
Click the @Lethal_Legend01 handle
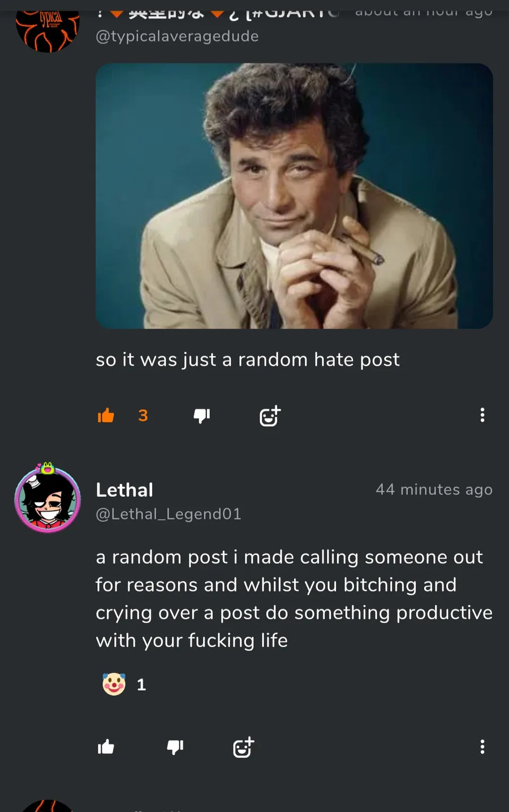coord(169,514)
